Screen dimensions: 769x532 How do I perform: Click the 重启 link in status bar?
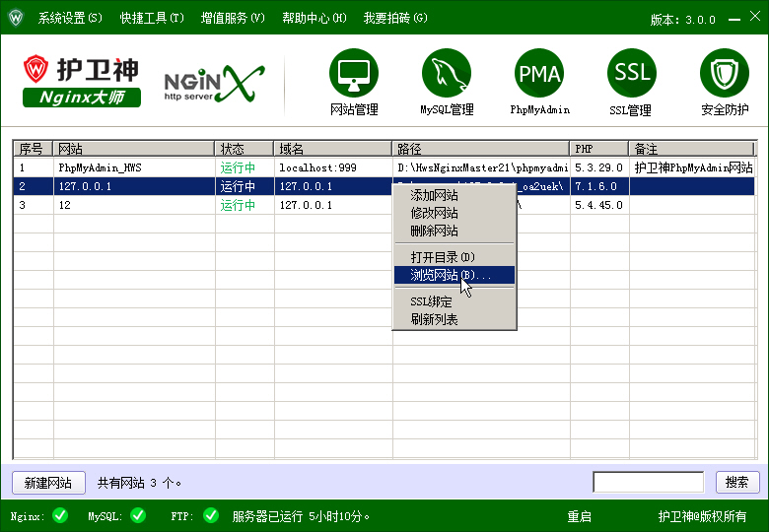pyautogui.click(x=579, y=516)
